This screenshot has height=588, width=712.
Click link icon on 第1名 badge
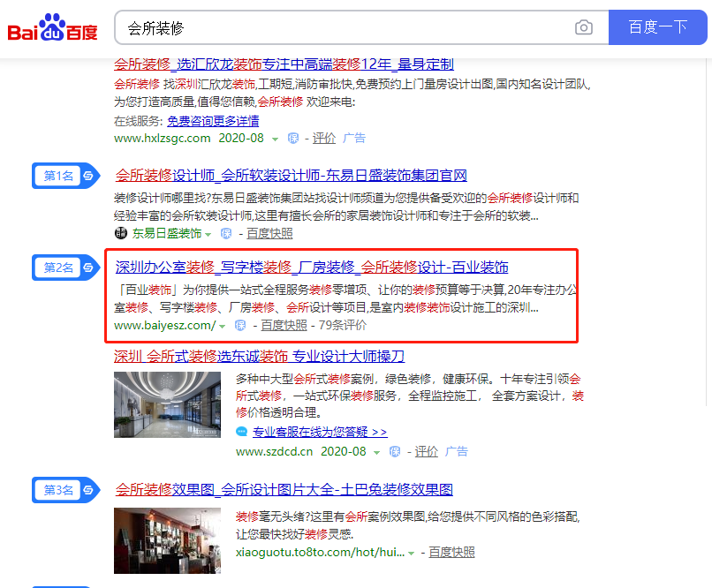click(88, 176)
